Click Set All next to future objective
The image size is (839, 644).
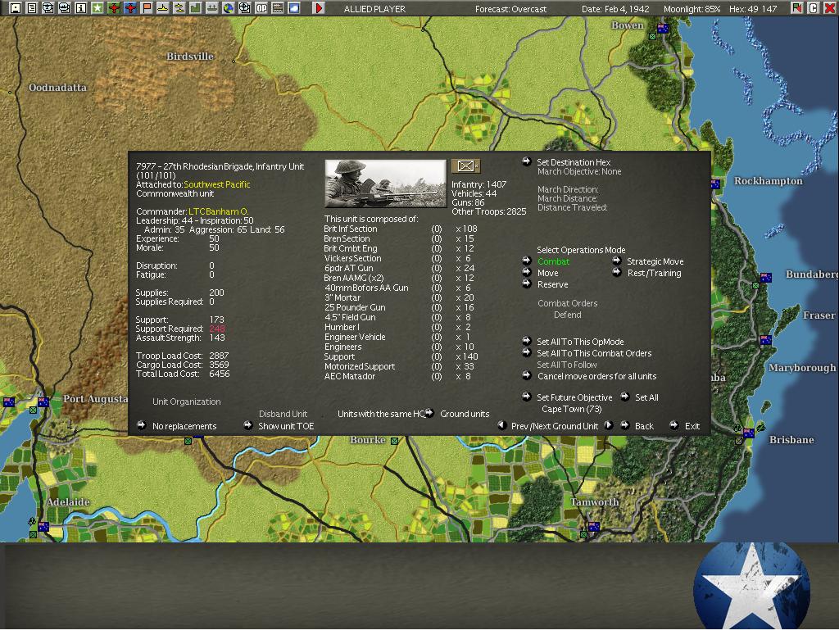click(646, 397)
